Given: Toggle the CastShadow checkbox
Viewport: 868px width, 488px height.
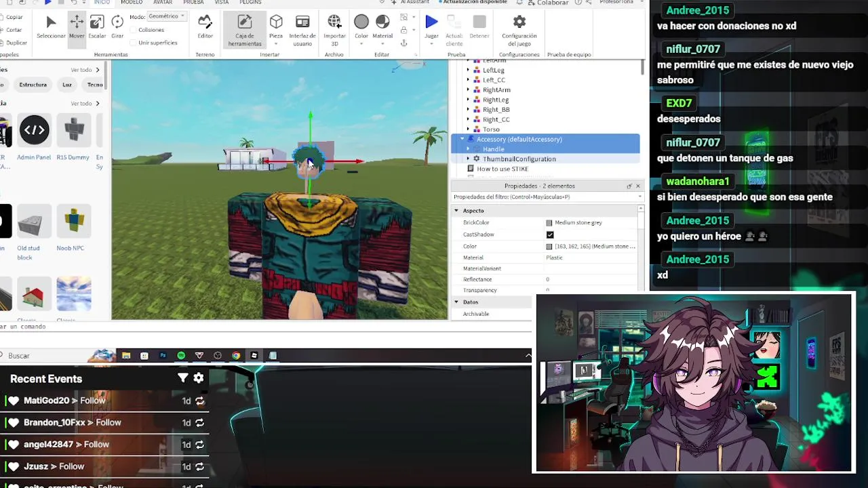Looking at the screenshot, I should tap(550, 235).
